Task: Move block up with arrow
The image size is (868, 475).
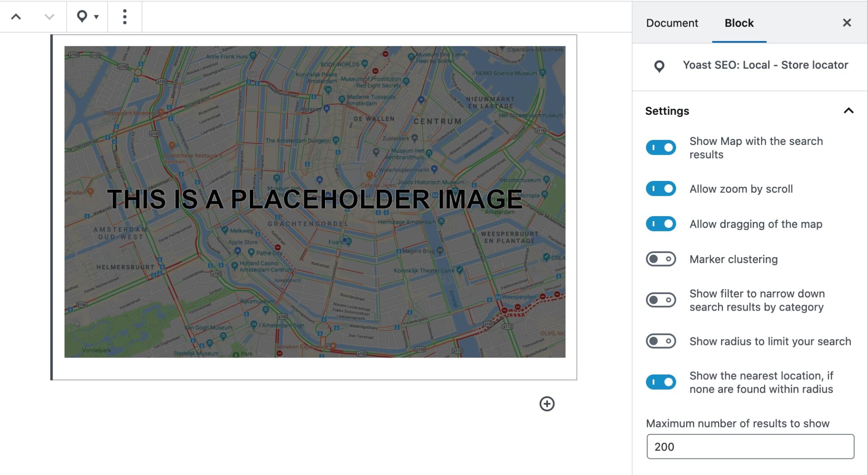Action: point(16,17)
